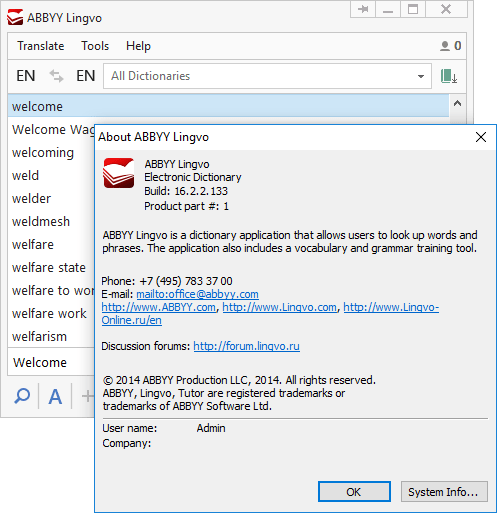
Task: Click the Phone: +7 (495) 783 37 00 text
Action: click(167, 281)
